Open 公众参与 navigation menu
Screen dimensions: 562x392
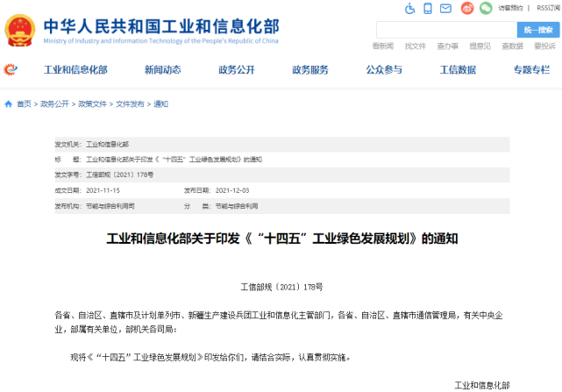pos(384,69)
